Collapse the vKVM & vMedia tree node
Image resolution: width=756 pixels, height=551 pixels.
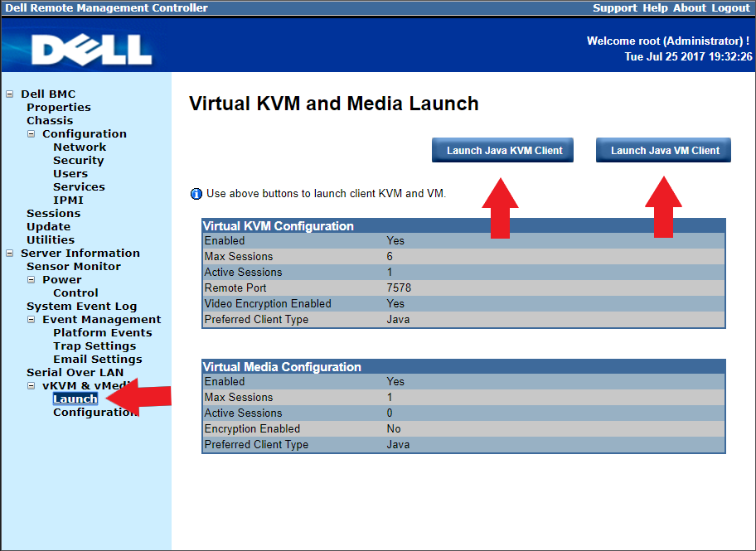click(x=31, y=385)
